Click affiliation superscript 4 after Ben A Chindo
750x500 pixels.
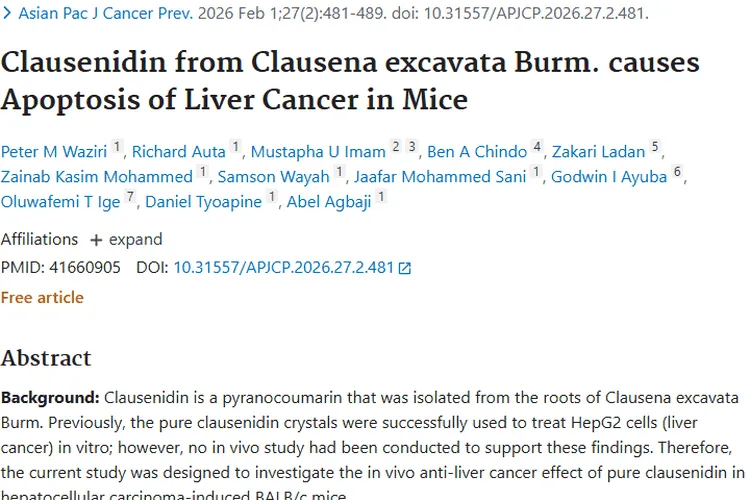point(537,148)
